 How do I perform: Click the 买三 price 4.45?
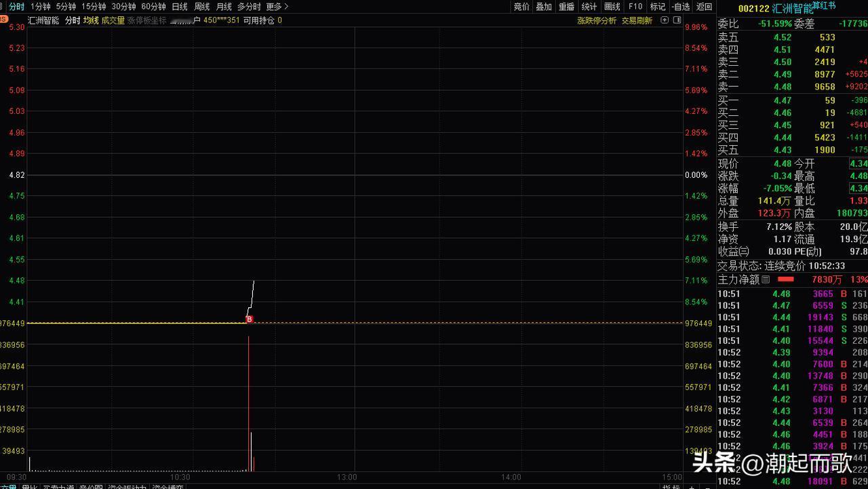782,125
